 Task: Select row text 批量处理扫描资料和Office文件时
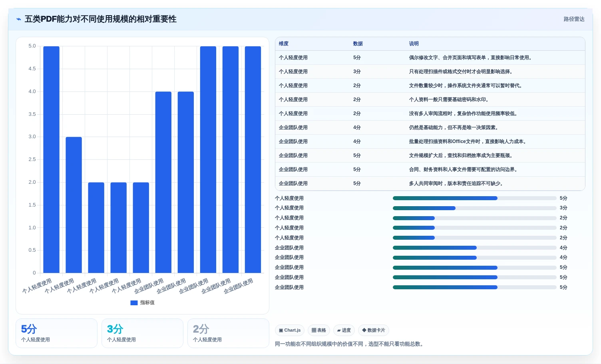(445, 141)
